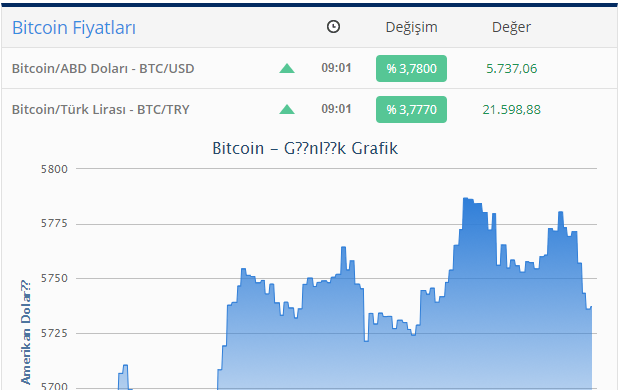Click the 09:01 time in BTC/TRY row

pyautogui.click(x=336, y=109)
